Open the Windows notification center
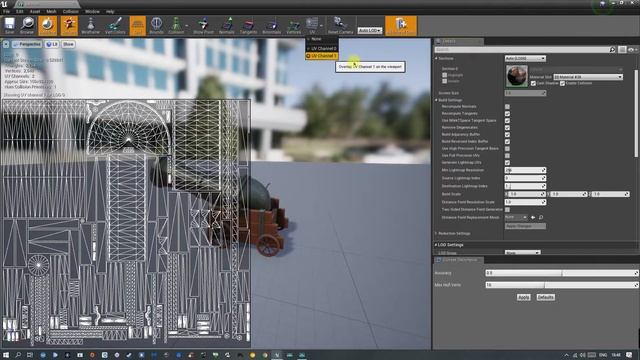 coord(629,355)
